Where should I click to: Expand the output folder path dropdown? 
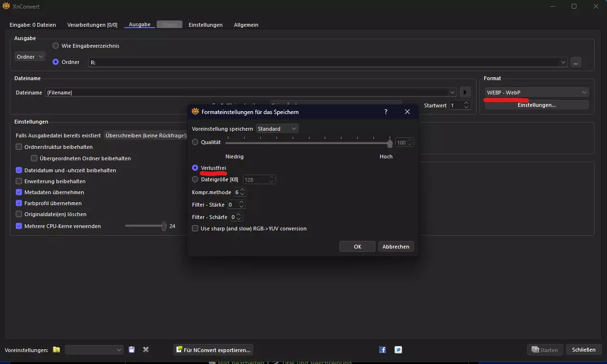click(564, 62)
